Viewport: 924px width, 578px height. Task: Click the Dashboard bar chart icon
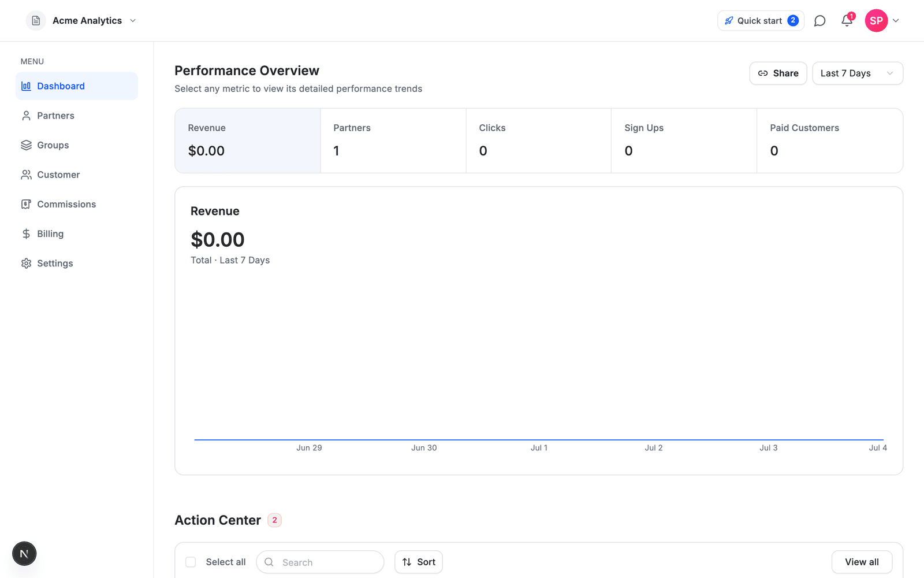pyautogui.click(x=26, y=86)
